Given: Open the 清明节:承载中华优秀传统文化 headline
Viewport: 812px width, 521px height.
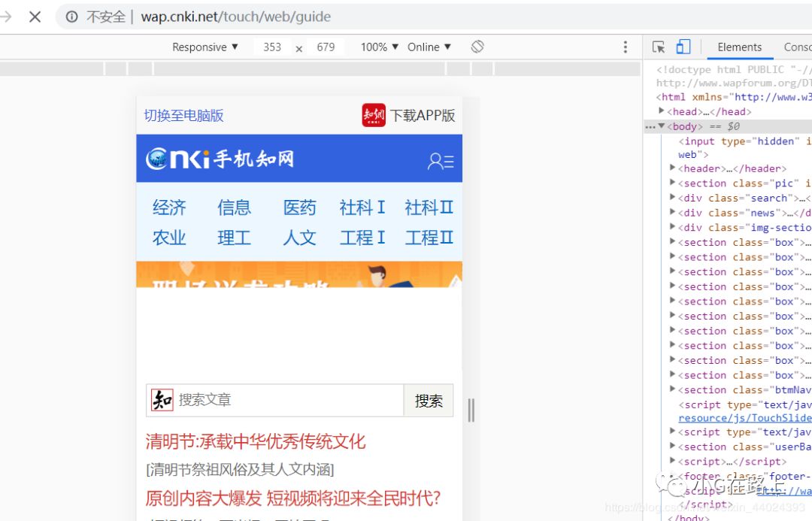Looking at the screenshot, I should (256, 442).
